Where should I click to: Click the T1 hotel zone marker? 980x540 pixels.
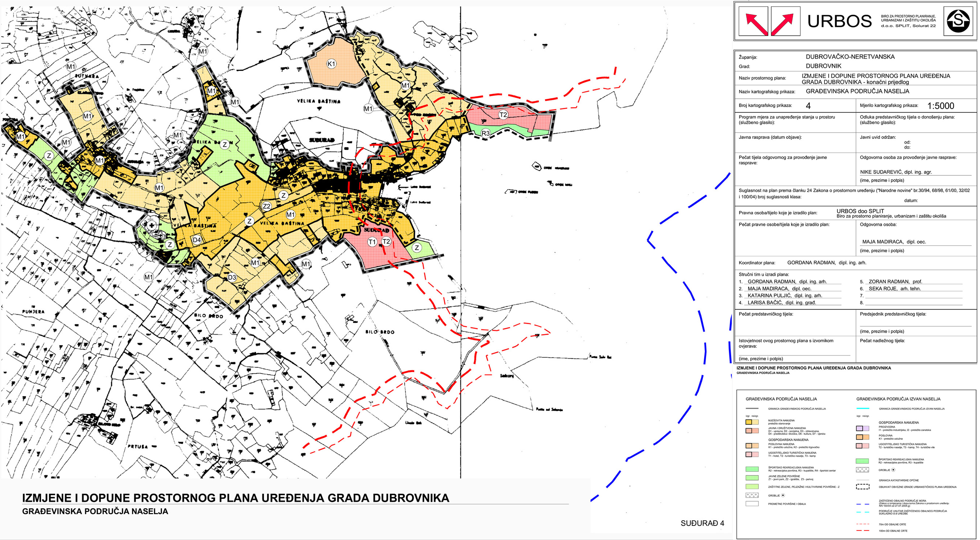coord(372,242)
